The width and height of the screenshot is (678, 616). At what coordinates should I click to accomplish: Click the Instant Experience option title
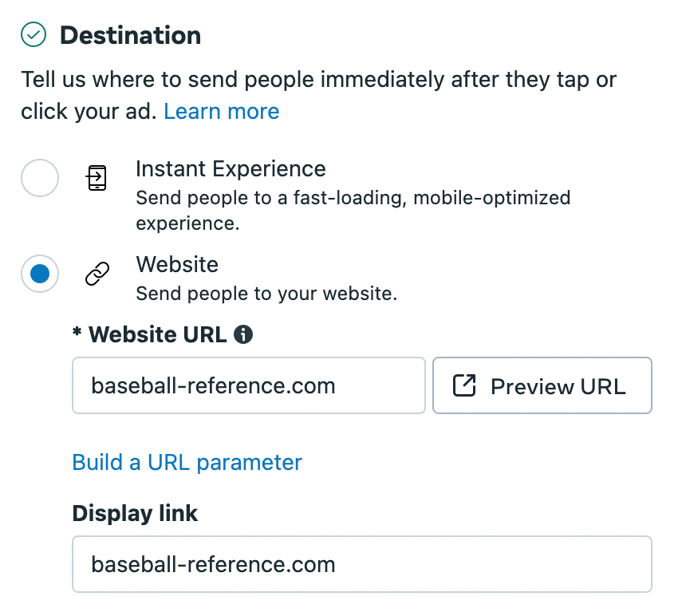[231, 169]
